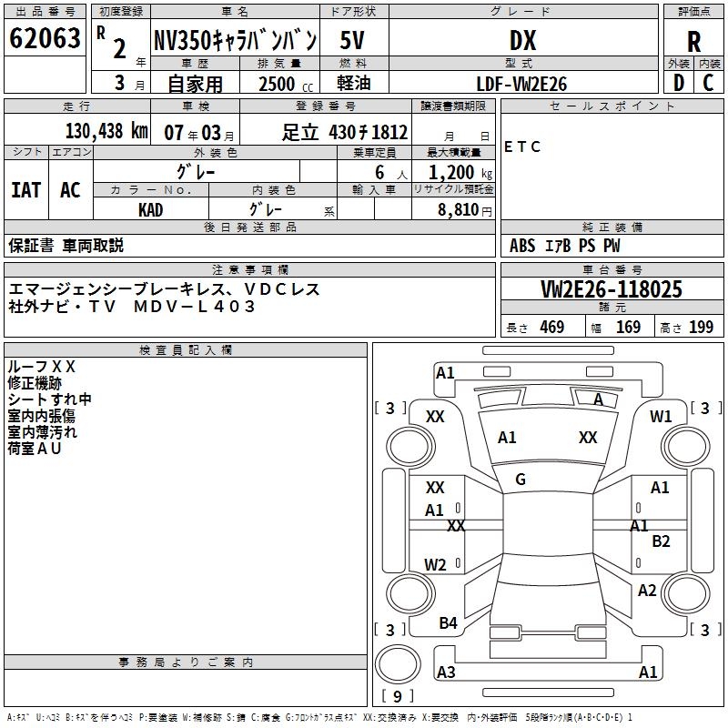
Task: Select the car name NV350キャラバンバン
Action: 236,40
